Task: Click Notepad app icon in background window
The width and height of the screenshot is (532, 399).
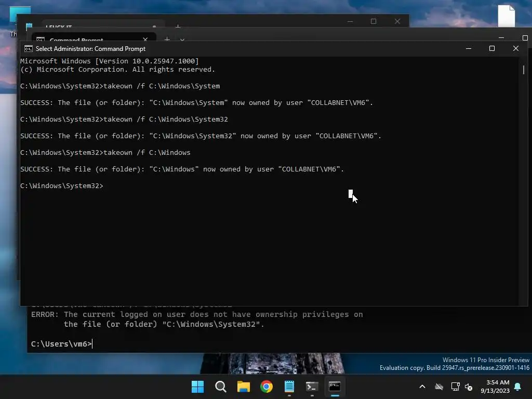Action: tap(29, 26)
